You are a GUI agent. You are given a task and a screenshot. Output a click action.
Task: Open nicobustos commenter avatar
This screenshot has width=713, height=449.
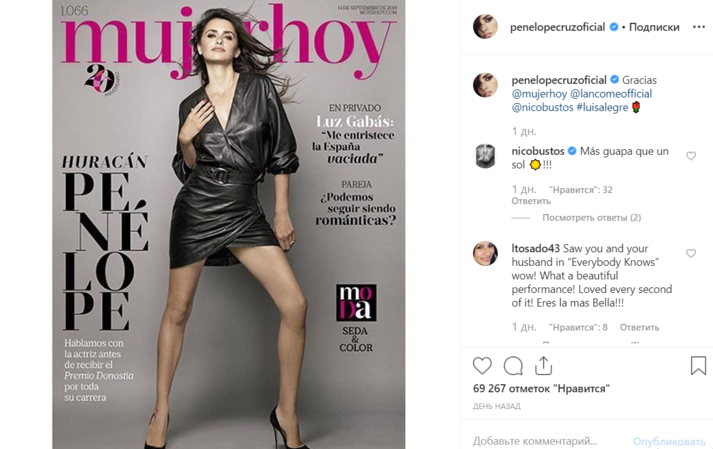click(x=485, y=156)
